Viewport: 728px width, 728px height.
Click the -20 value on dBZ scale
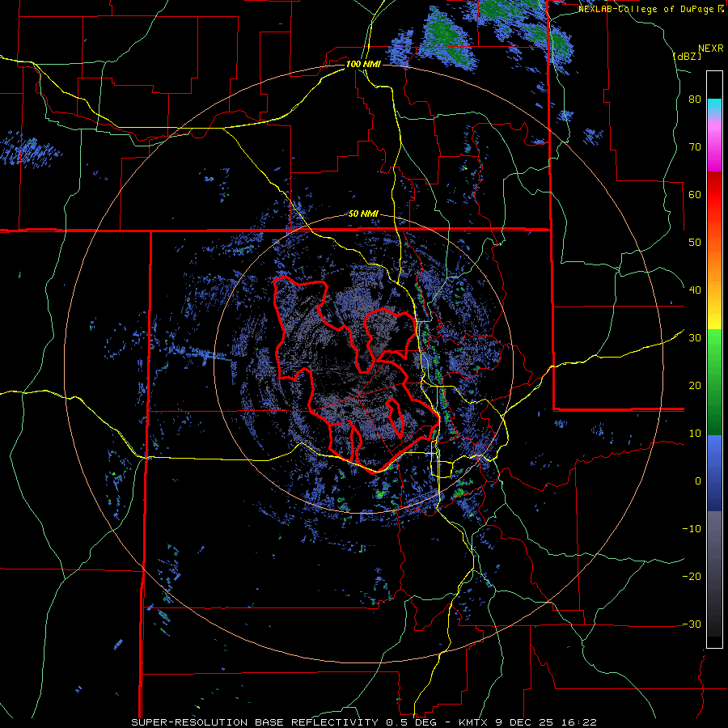click(x=692, y=577)
